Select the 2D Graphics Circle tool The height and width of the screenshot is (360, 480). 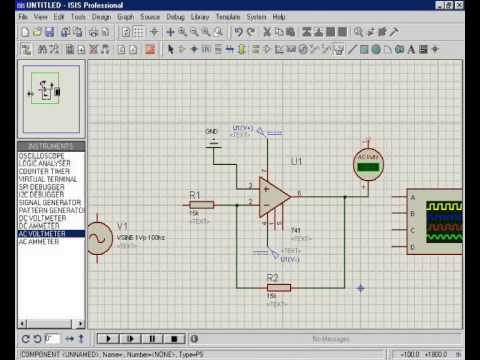point(376,50)
